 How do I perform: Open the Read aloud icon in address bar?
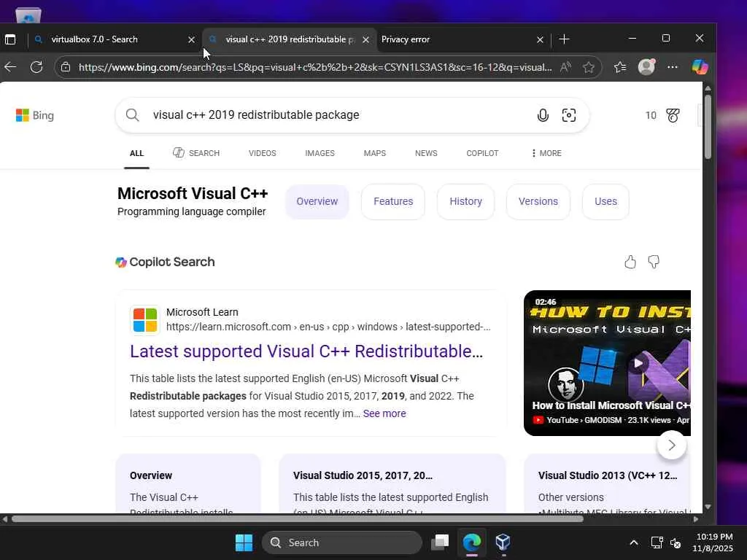(565, 67)
